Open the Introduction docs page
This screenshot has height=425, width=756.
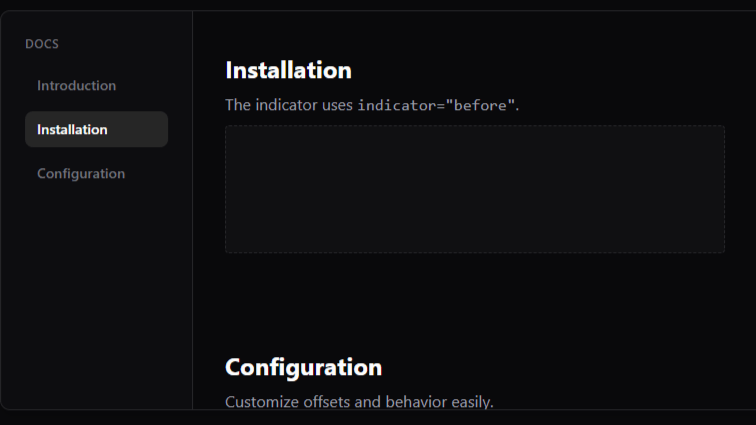pos(77,86)
